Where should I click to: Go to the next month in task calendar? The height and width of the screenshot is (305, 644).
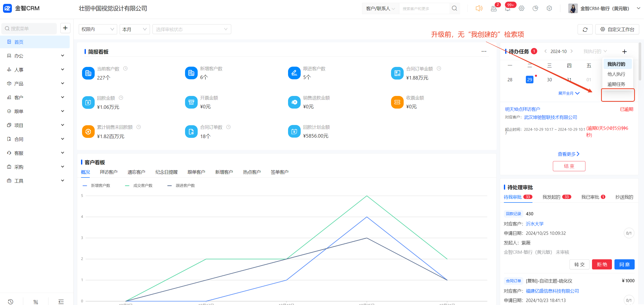click(x=572, y=51)
